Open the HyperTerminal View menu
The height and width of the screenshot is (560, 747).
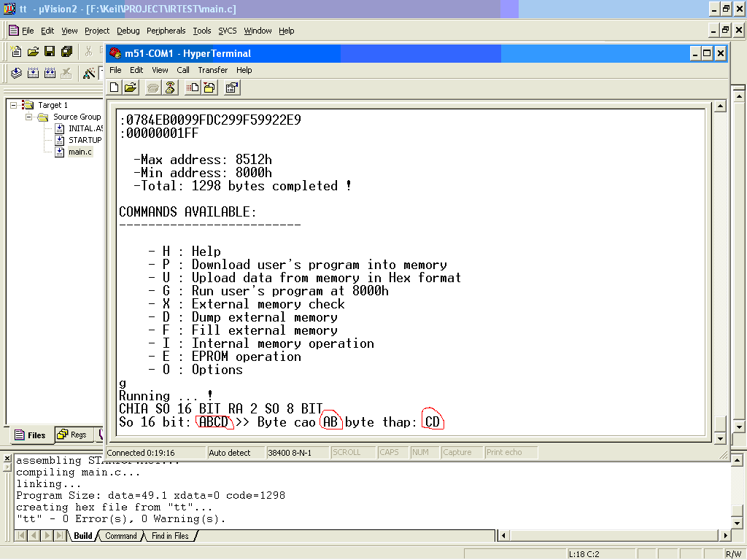160,70
